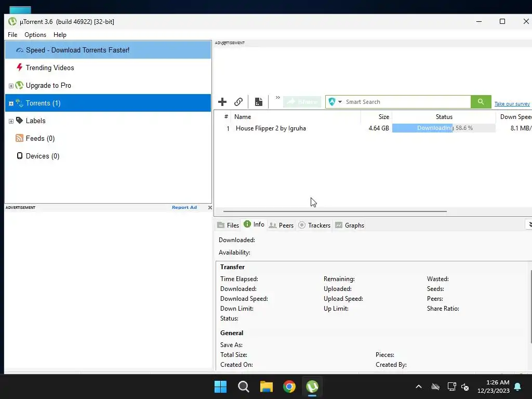Click the Speed gauge icon in sidebar
Viewport: 532px width, 399px height.
[20, 50]
